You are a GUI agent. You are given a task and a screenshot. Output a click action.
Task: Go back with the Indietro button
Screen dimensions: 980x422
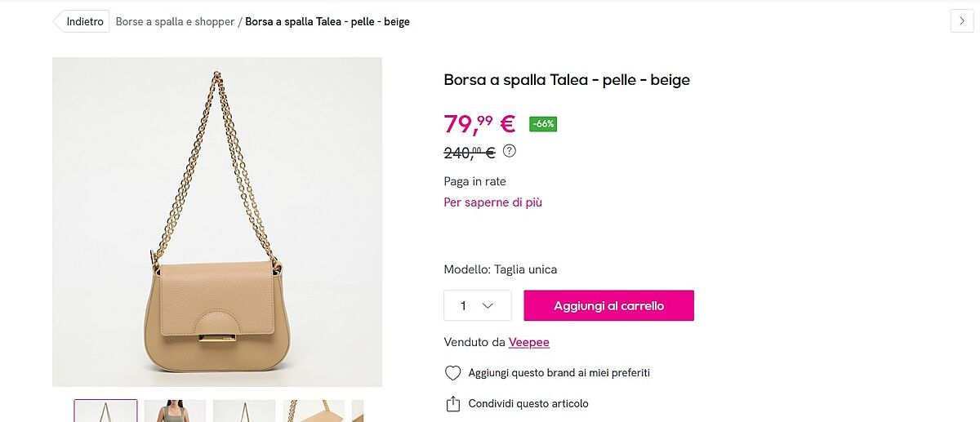(82, 21)
